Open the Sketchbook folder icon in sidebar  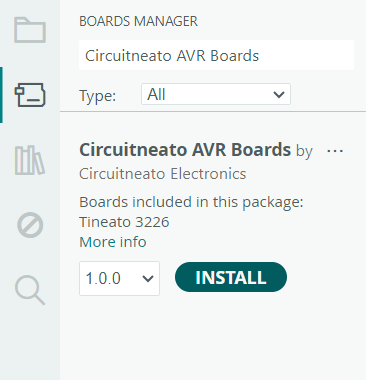pyautogui.click(x=30, y=30)
